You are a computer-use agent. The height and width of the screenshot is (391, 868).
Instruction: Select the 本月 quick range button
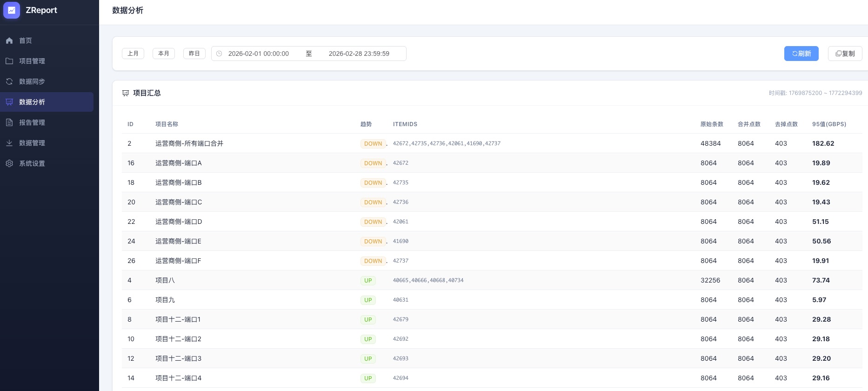pyautogui.click(x=164, y=54)
